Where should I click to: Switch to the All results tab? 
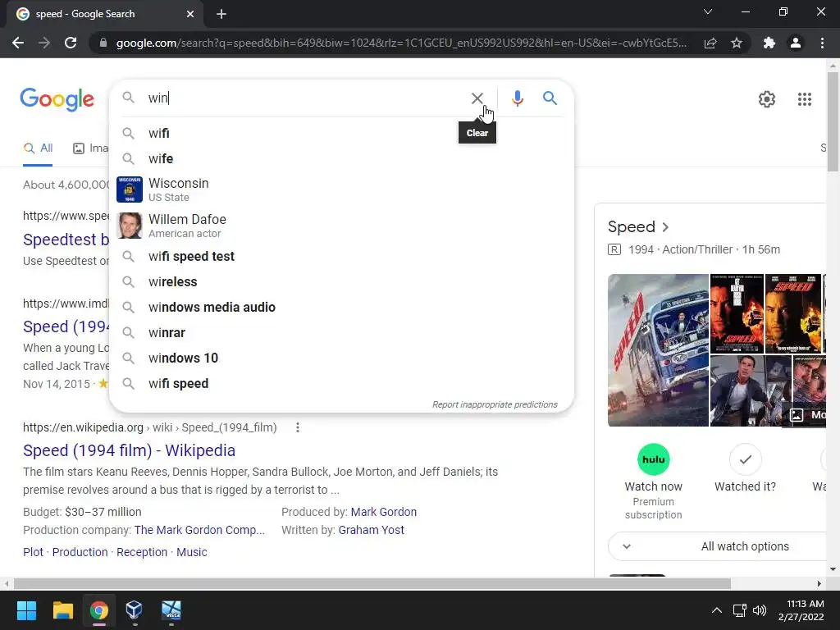click(38, 148)
